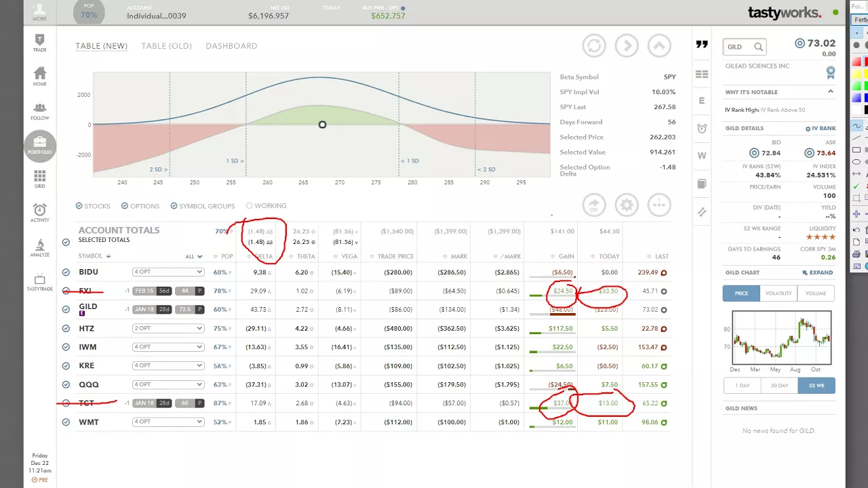
Task: Toggle the IWM row checkbox
Action: pos(66,347)
